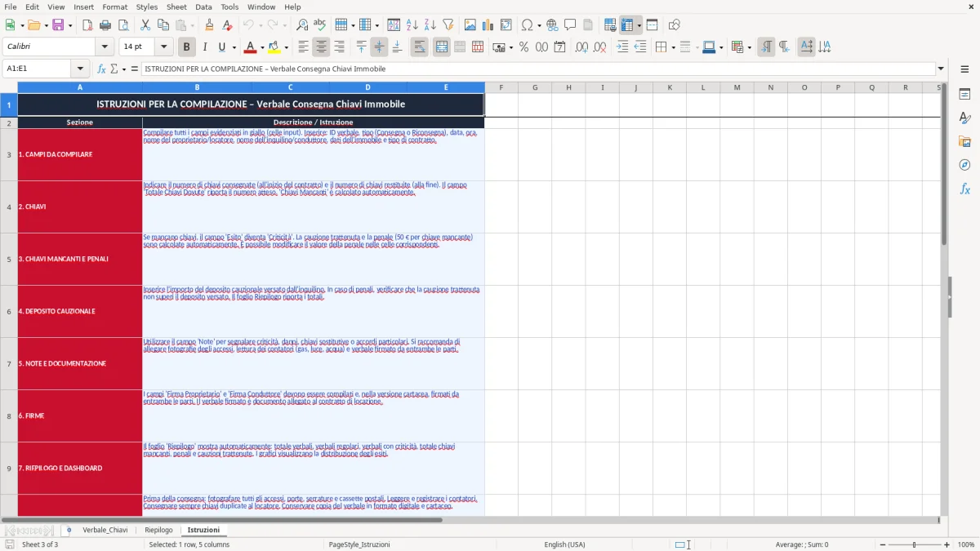
Task: Toggle Center Horizontally alignment
Action: pyautogui.click(x=322, y=47)
